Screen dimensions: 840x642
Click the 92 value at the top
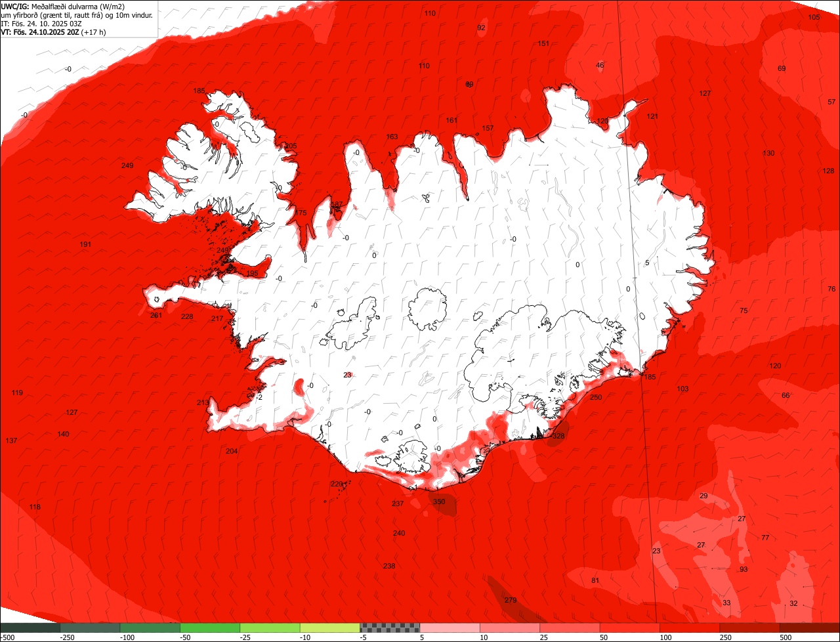tap(481, 28)
